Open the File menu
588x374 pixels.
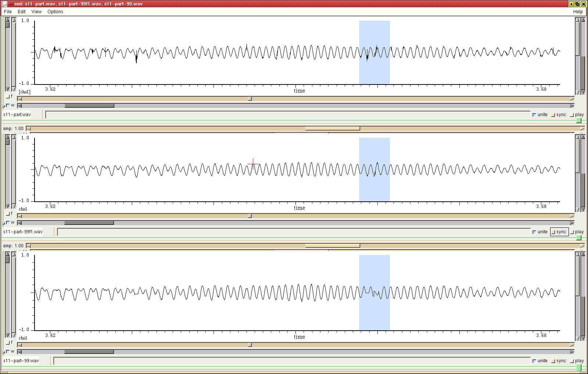click(8, 12)
